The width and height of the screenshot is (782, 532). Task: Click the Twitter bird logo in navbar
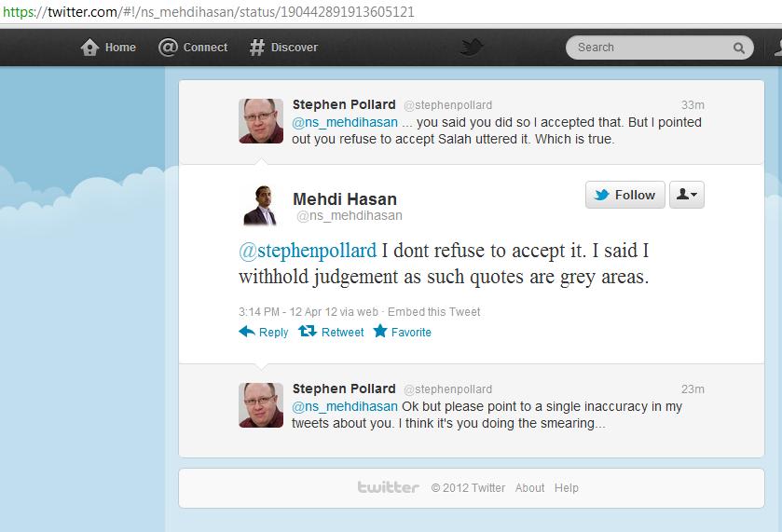(472, 48)
